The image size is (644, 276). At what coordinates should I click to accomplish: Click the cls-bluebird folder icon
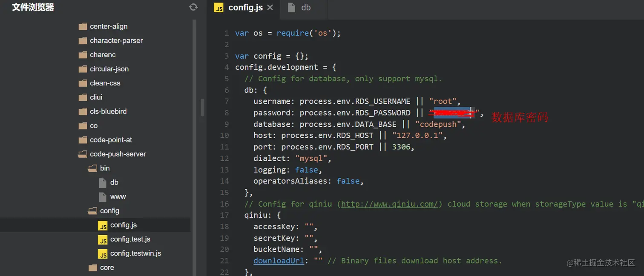click(83, 111)
